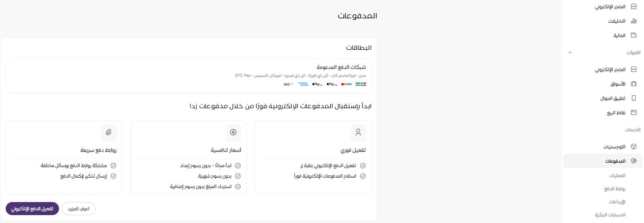This screenshot has height=223, width=644.
Task: Click the paperclip icon on روابط دفع سريعة card
Action: (108, 132)
